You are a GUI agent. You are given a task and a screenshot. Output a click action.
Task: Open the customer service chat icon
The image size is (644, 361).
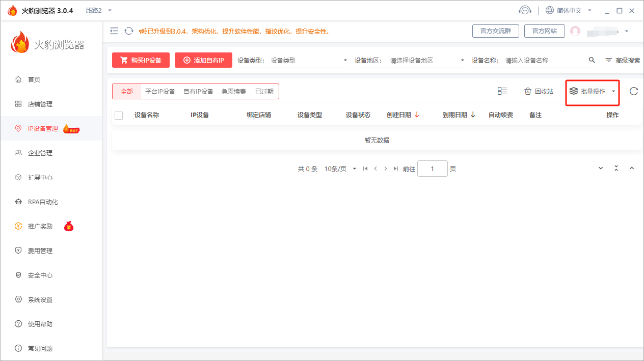pyautogui.click(x=525, y=10)
